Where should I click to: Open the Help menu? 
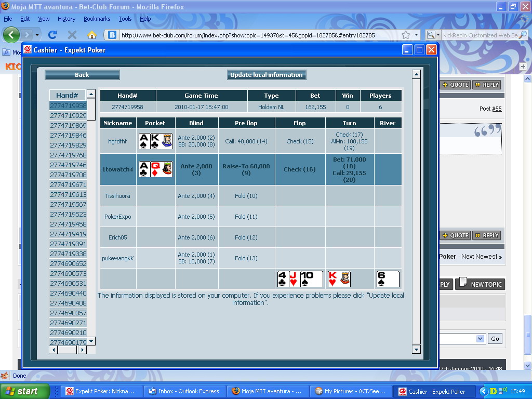145,19
